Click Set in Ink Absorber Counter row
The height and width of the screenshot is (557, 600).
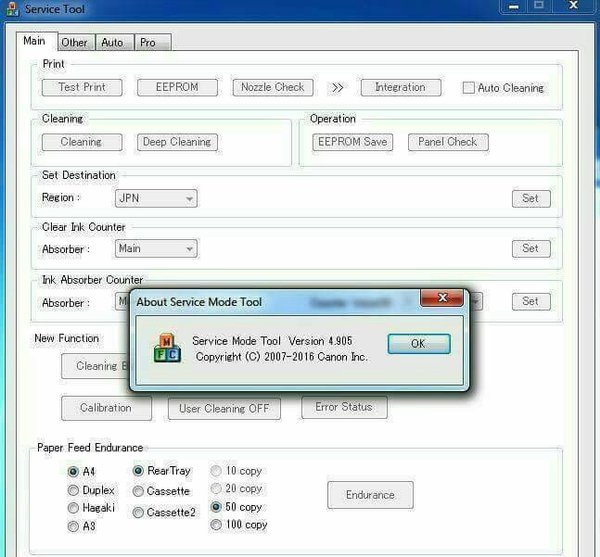click(531, 301)
